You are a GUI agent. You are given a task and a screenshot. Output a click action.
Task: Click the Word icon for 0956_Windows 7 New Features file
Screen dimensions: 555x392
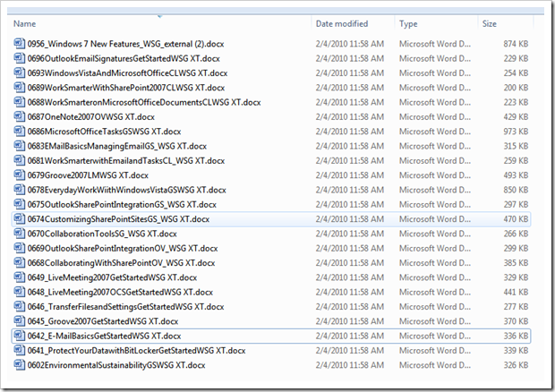19,43
